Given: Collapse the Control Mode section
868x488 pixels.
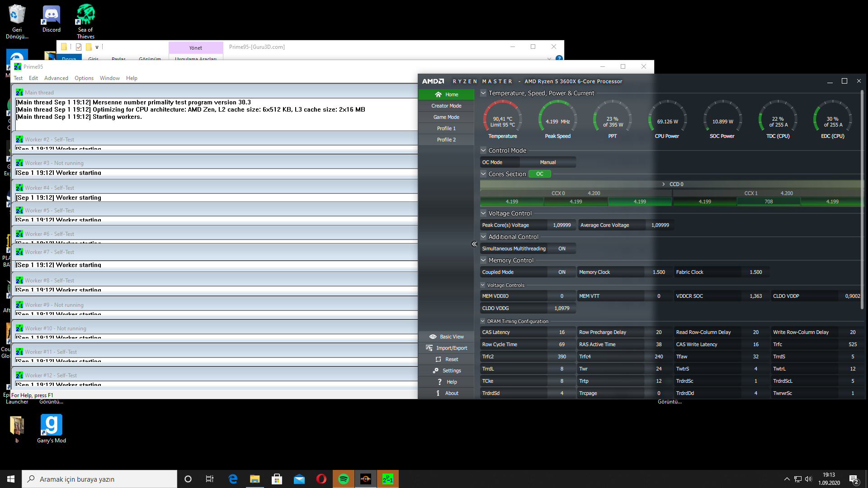Looking at the screenshot, I should point(483,150).
